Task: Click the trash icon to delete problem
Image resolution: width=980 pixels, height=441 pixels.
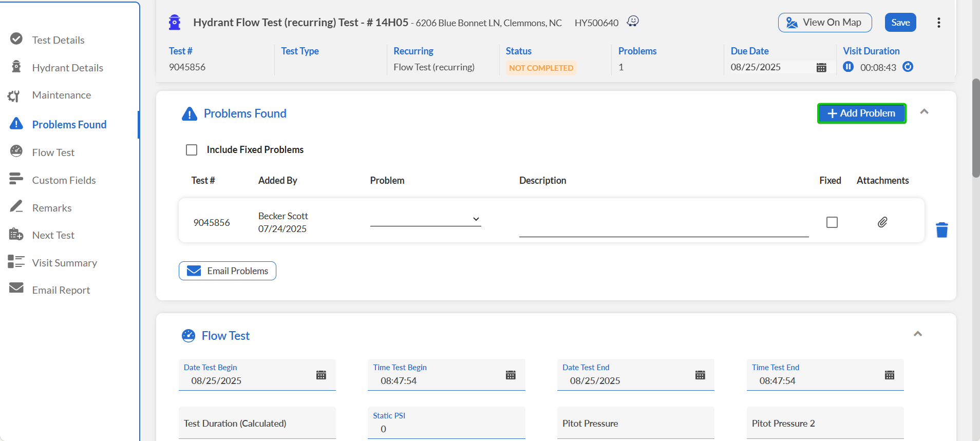Action: click(x=941, y=230)
